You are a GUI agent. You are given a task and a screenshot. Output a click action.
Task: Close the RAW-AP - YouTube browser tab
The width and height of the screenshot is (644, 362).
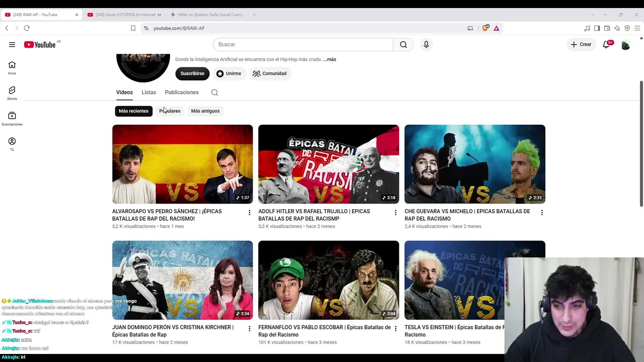[76, 15]
